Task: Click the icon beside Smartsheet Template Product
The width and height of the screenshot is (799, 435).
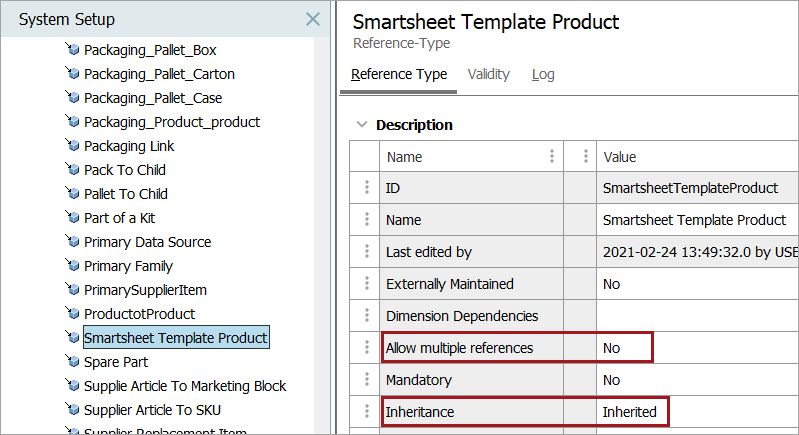Action: click(x=71, y=337)
